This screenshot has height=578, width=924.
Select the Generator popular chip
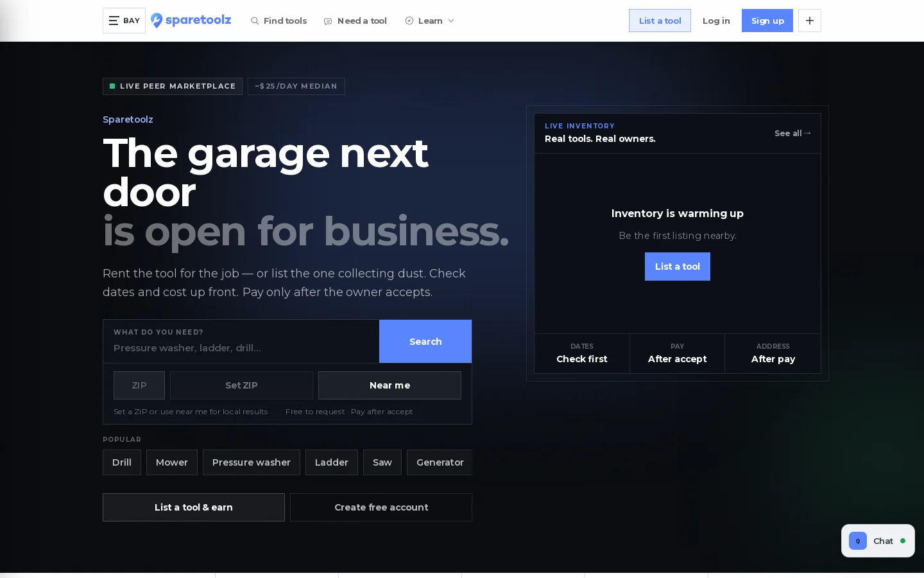[440, 462]
